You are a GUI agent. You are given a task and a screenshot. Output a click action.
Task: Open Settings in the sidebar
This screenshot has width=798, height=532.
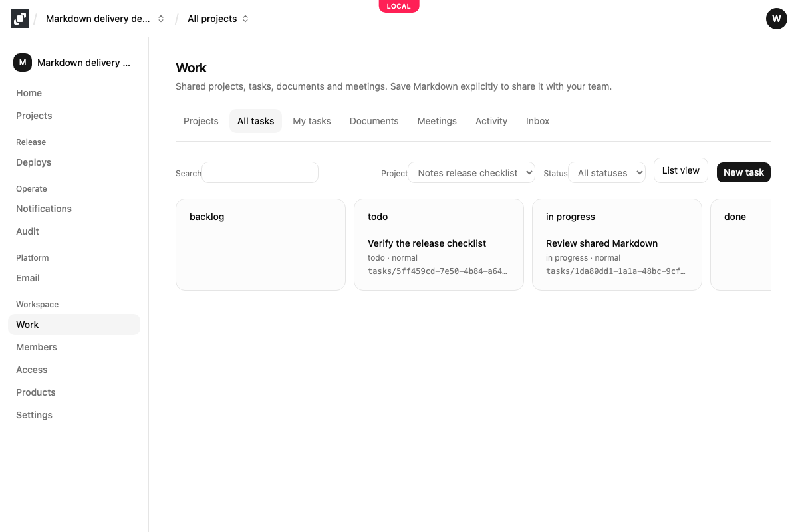(74, 415)
